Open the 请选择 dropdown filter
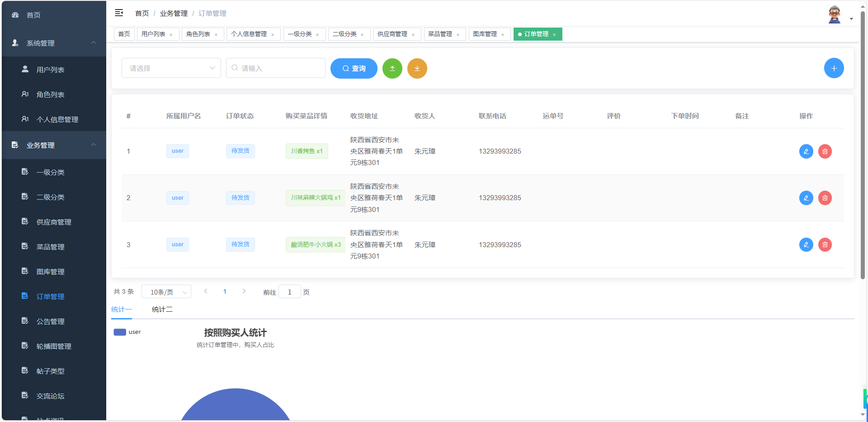Screen dimensions: 868x422 [x=171, y=68]
